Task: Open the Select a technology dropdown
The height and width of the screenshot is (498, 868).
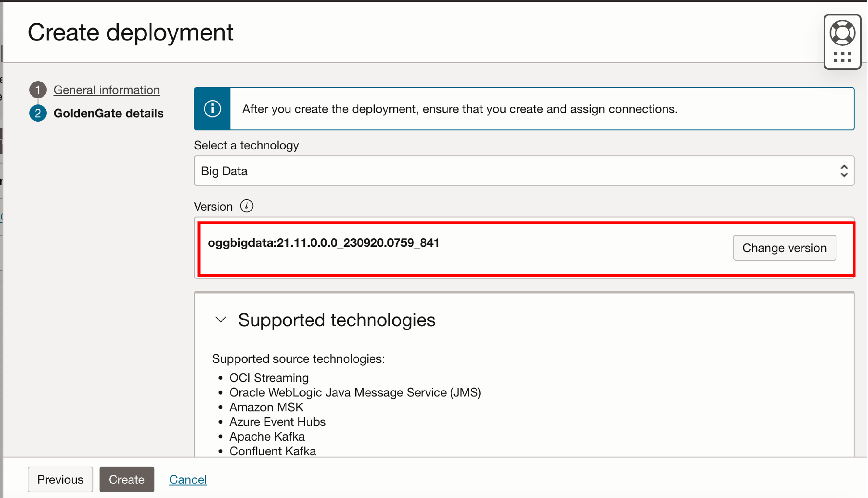Action: pyautogui.click(x=524, y=171)
